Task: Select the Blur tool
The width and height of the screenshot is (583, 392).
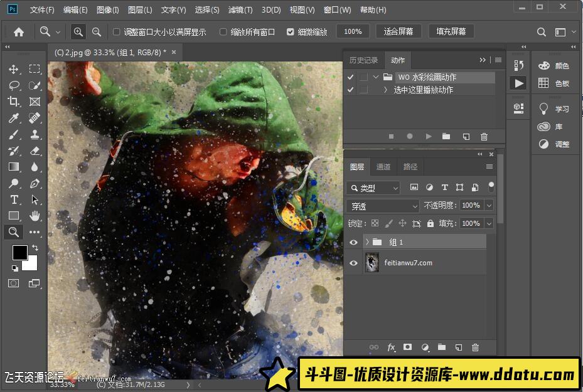Action: [x=35, y=167]
